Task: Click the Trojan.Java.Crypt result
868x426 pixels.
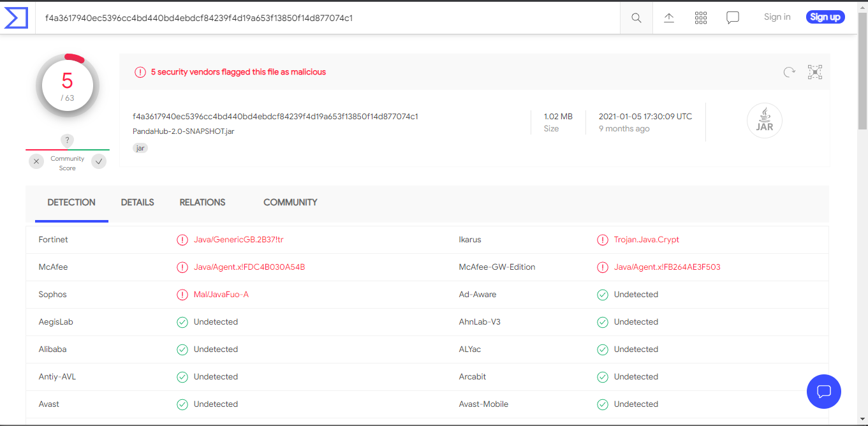Action: [647, 240]
